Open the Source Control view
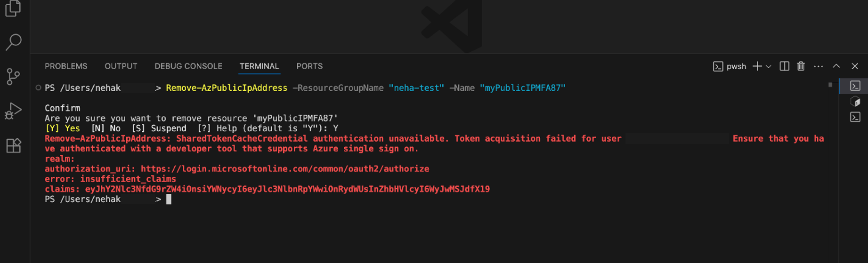868x263 pixels. click(x=13, y=76)
